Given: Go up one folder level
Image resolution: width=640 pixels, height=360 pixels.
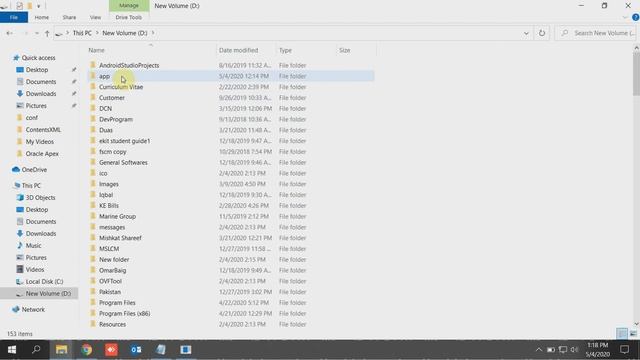Looking at the screenshot, I should click(x=47, y=33).
